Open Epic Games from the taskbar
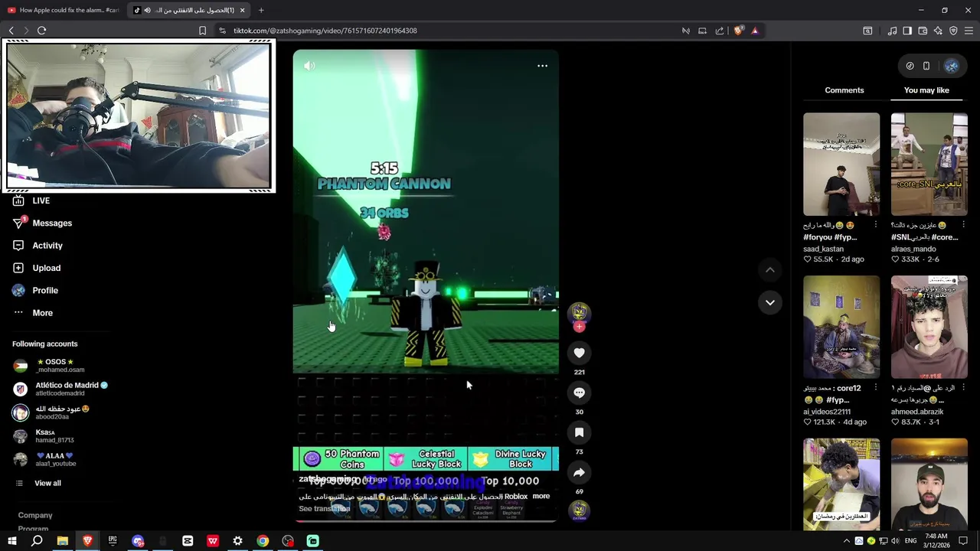 coord(113,541)
